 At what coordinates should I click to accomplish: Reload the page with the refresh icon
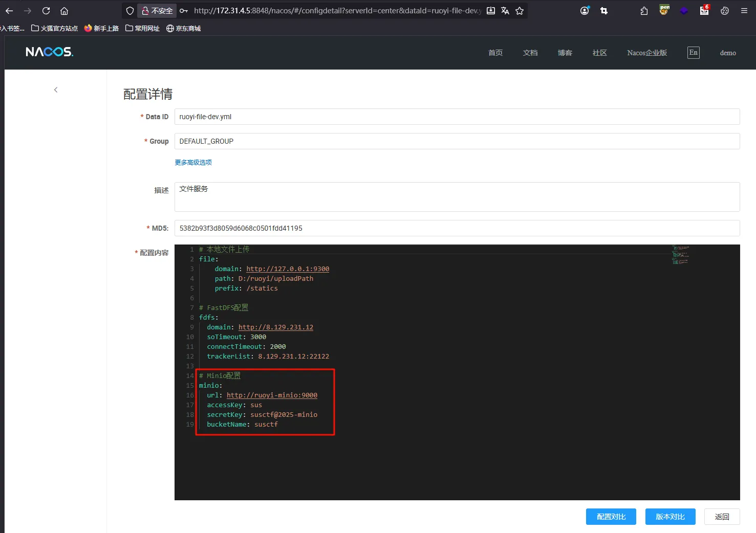[x=46, y=11]
